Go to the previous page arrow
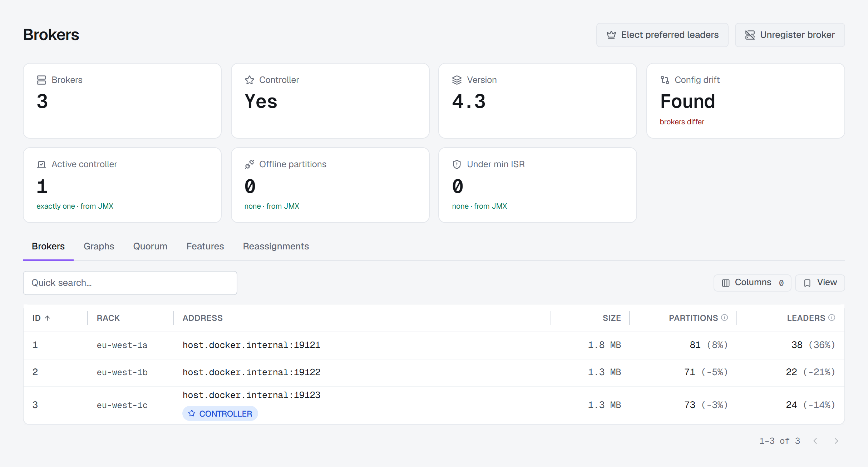Screen dimensions: 868x467 coord(815,441)
